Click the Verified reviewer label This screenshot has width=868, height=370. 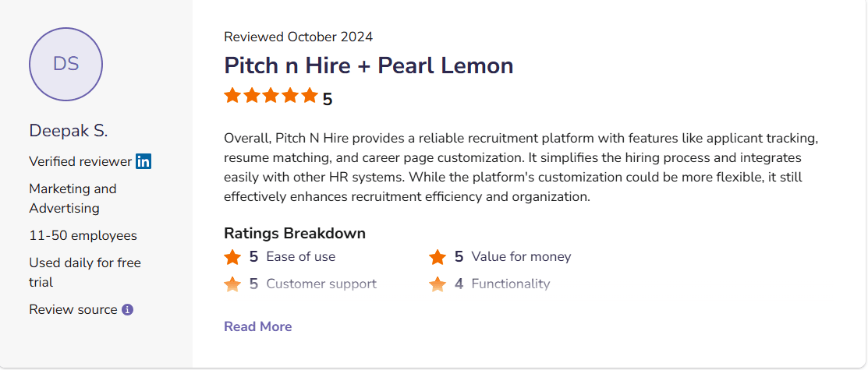coord(80,161)
